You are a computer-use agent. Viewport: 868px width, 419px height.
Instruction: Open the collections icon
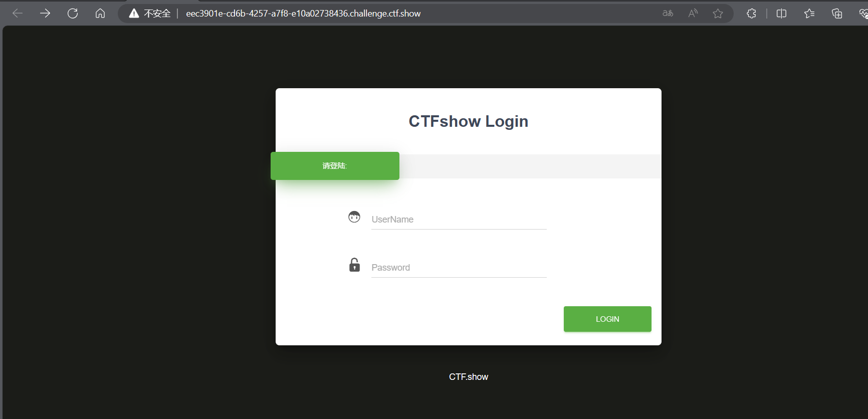[x=837, y=14]
